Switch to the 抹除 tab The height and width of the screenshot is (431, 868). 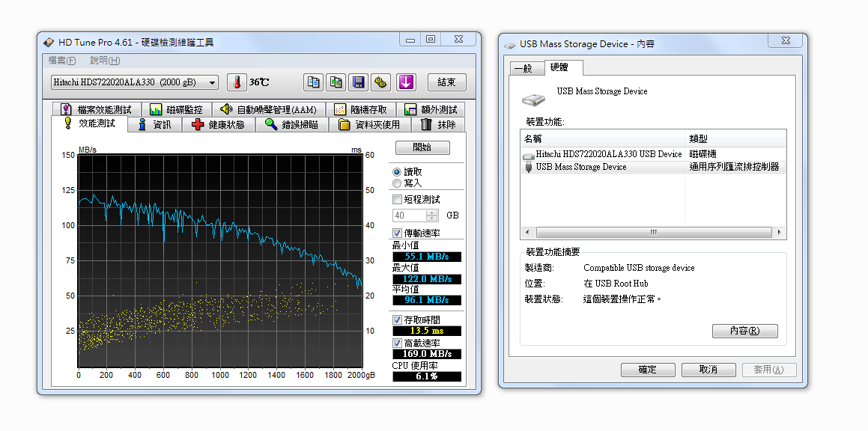tap(438, 124)
